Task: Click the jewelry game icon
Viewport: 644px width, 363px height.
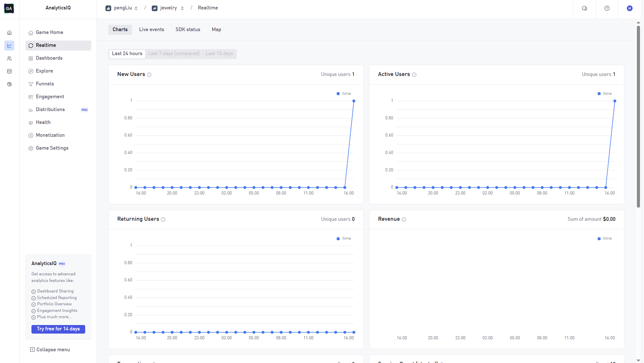Action: [155, 8]
